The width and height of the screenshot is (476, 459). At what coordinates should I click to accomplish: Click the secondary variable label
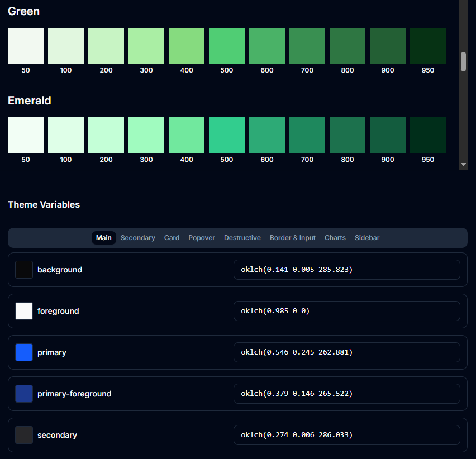click(58, 435)
